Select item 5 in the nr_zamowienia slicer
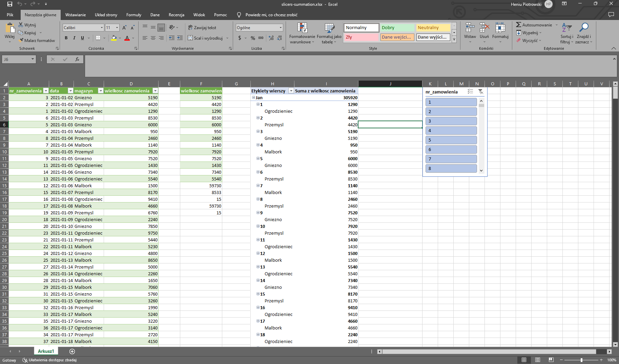Image resolution: width=619 pixels, height=364 pixels. [x=451, y=140]
